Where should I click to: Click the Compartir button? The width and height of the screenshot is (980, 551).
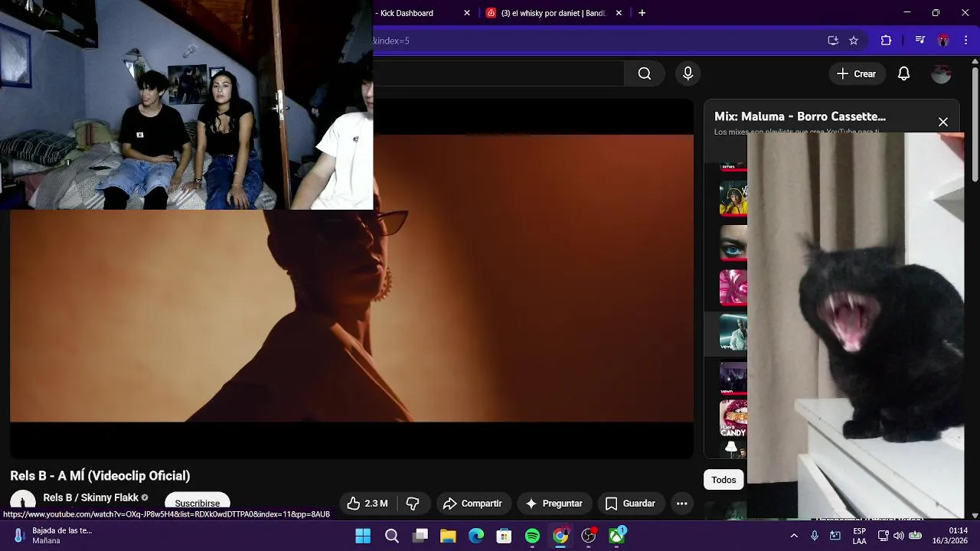473,503
